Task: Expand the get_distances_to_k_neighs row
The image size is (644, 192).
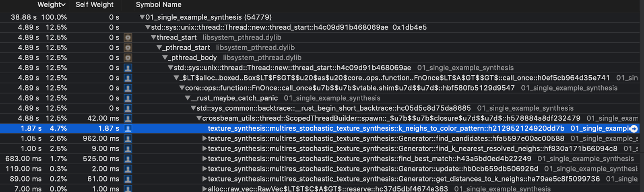Action: pos(204,179)
